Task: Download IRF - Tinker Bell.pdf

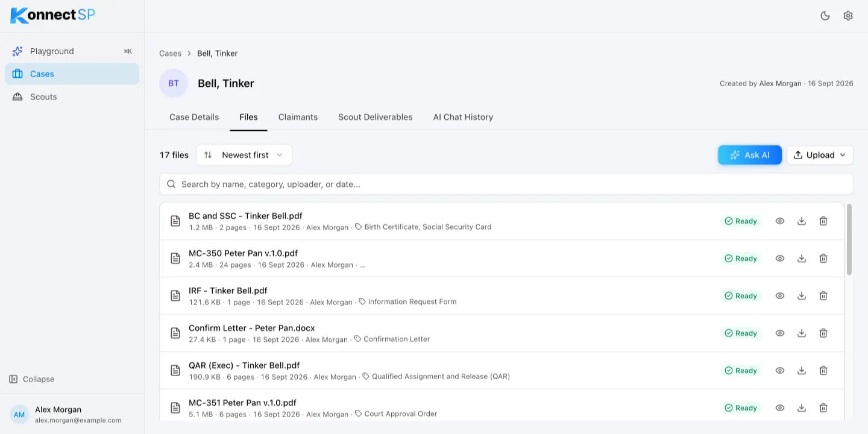Action: point(802,296)
